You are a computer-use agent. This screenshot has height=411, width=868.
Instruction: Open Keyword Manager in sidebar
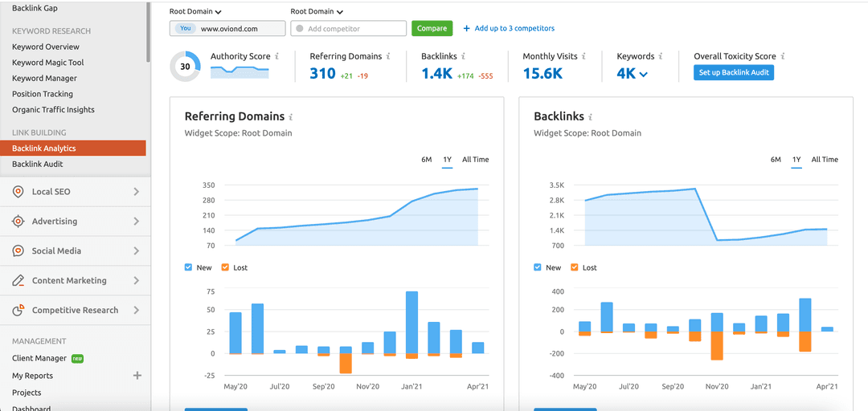pos(44,79)
